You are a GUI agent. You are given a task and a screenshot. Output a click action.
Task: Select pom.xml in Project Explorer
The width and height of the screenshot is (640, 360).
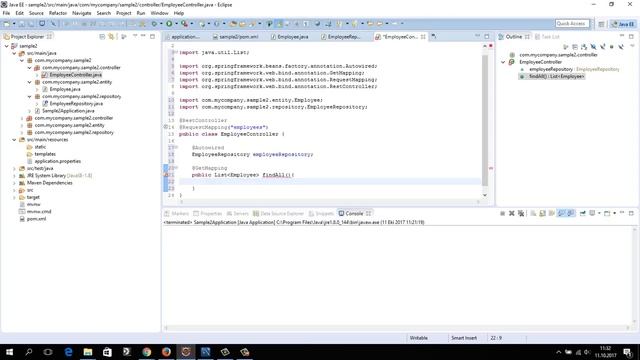click(36, 219)
